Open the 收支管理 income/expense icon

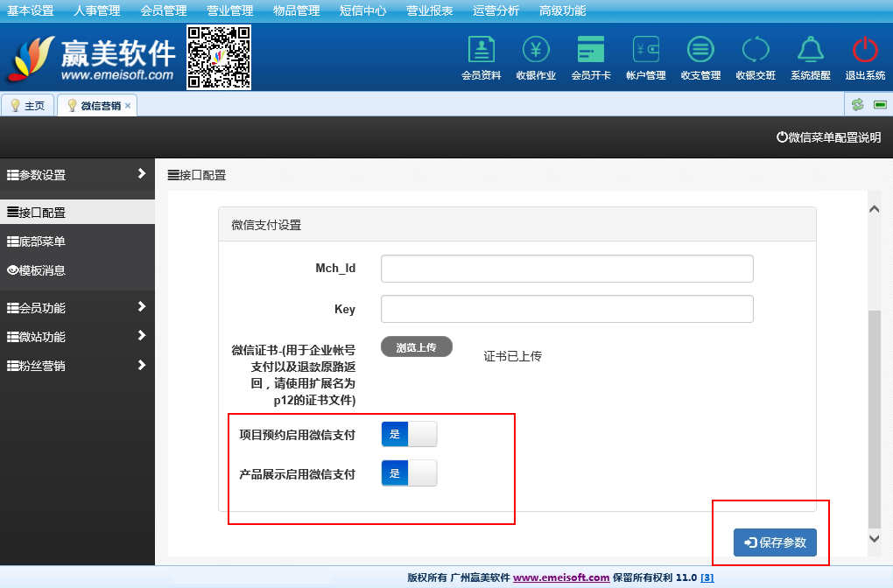click(x=700, y=58)
